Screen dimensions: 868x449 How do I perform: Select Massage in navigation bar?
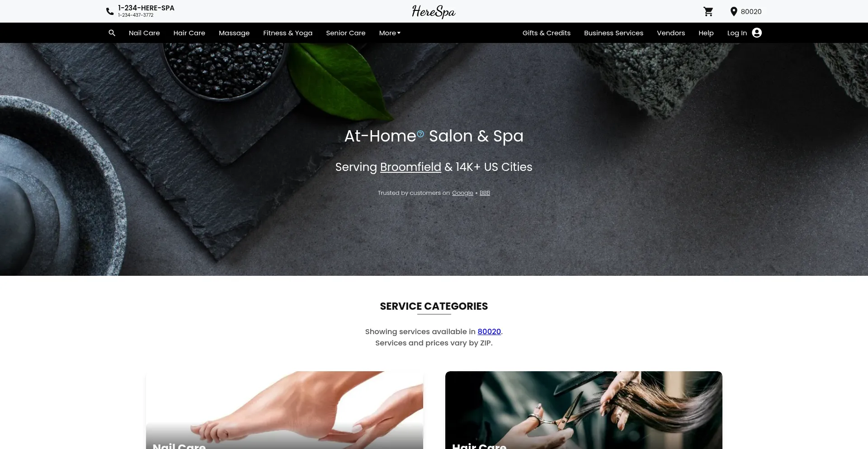[x=234, y=33]
